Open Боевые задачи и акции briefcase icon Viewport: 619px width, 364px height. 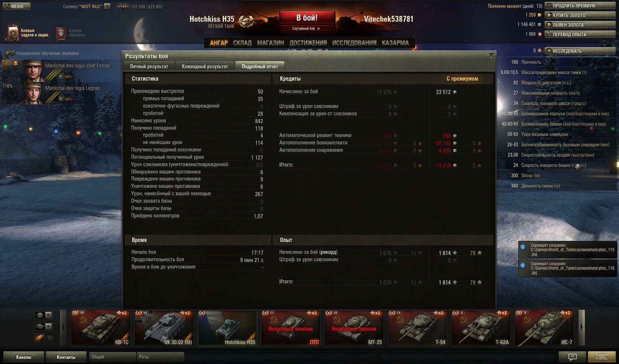(13, 32)
